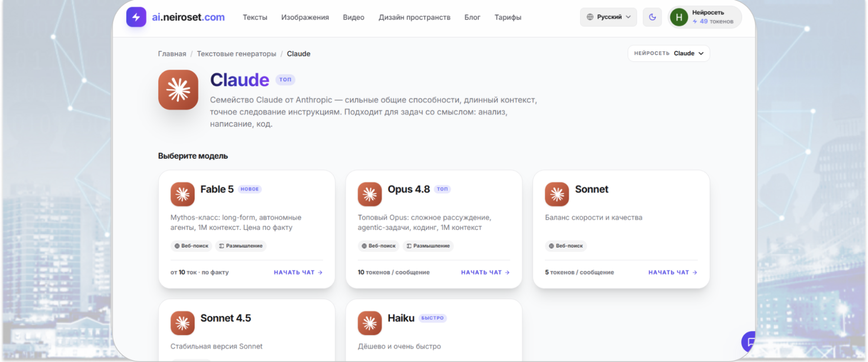Click the Текстовые генераторы breadcrumb
The height and width of the screenshot is (362, 868).
pos(236,54)
